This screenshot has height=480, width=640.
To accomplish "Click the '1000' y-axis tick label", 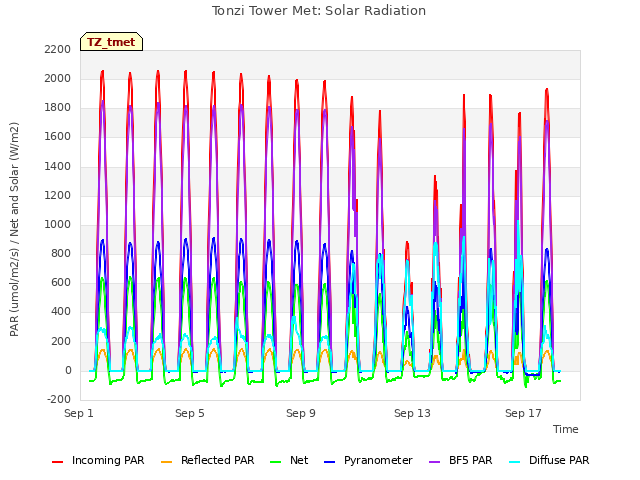I will tap(58, 224).
